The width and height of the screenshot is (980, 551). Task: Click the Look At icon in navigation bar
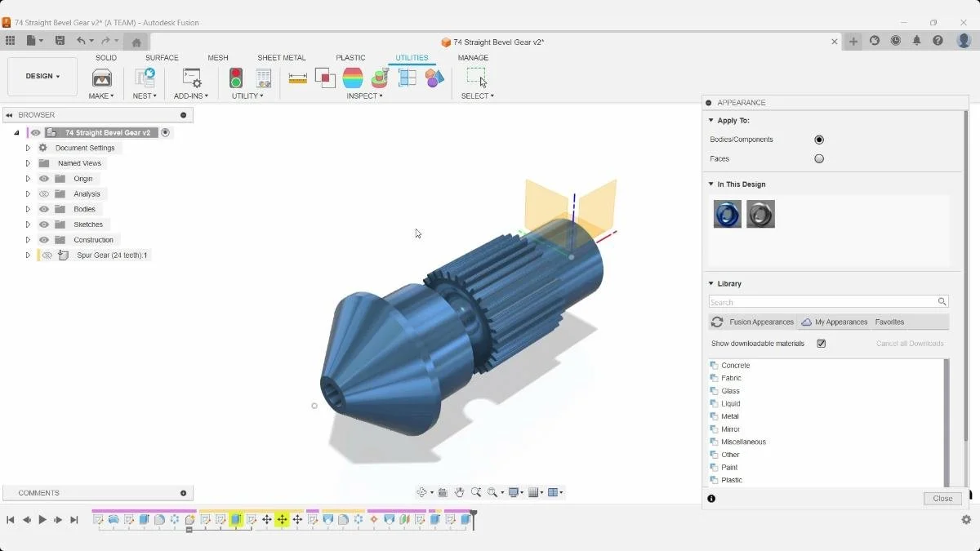click(x=443, y=492)
